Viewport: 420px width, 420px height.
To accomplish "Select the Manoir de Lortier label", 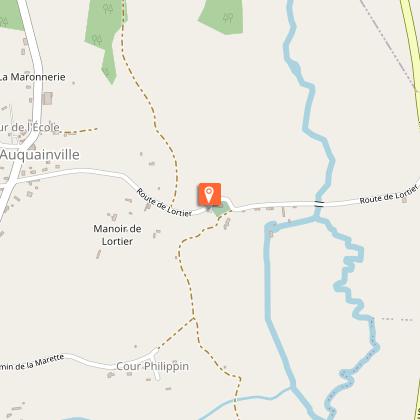I will coord(117,235).
